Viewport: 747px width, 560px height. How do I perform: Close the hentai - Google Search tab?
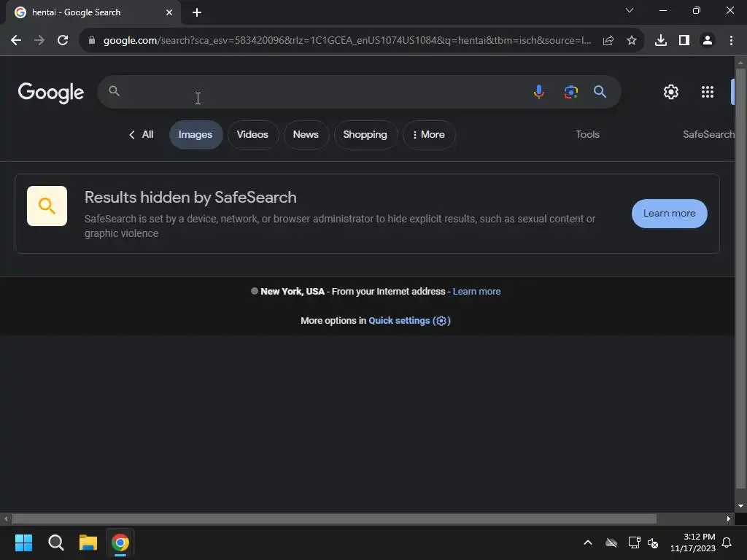[169, 12]
